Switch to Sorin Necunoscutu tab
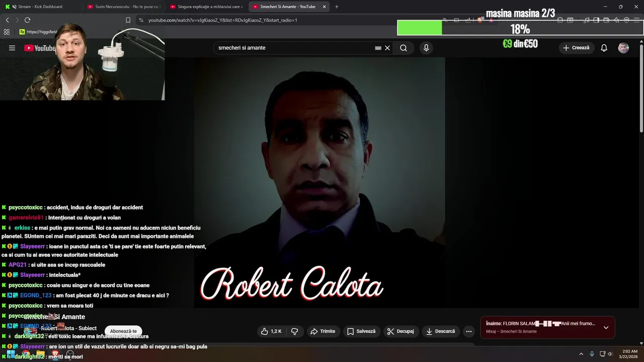644x362 pixels. (x=123, y=7)
